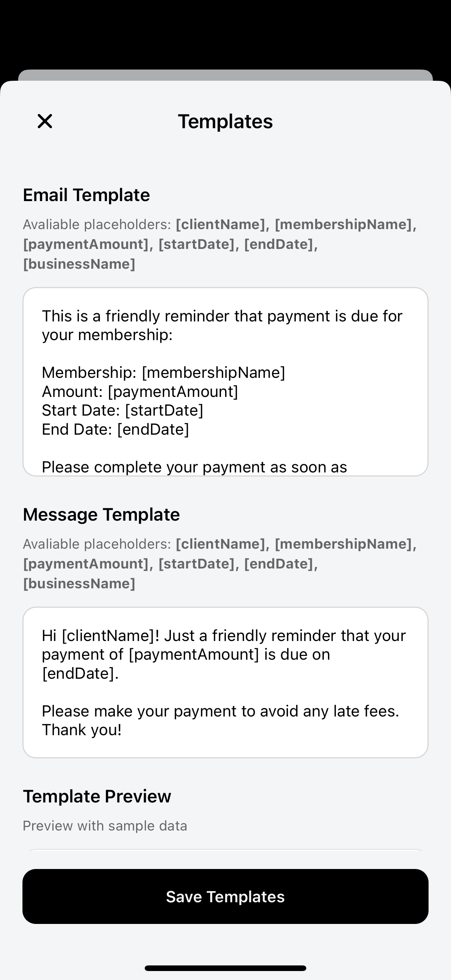The width and height of the screenshot is (451, 980).
Task: Select the Message Template section heading
Action: click(x=101, y=514)
